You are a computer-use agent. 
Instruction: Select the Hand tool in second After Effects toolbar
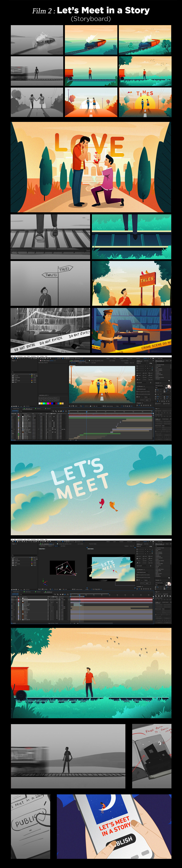point(17,541)
